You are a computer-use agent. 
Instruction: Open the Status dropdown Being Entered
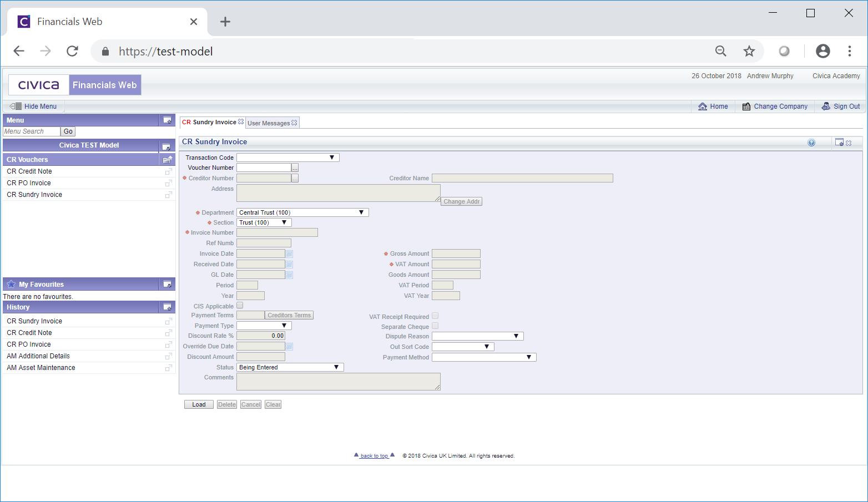coord(290,367)
